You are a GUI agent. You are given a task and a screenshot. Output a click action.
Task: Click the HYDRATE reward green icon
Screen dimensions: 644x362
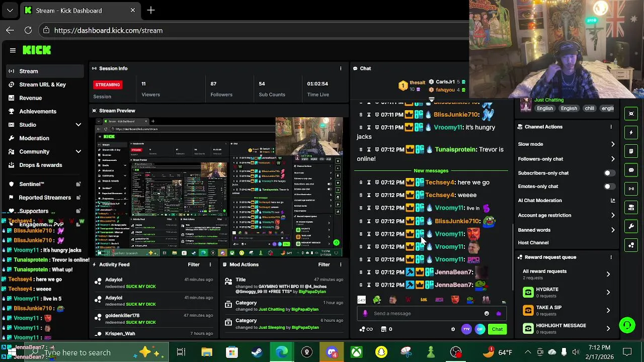click(528, 292)
